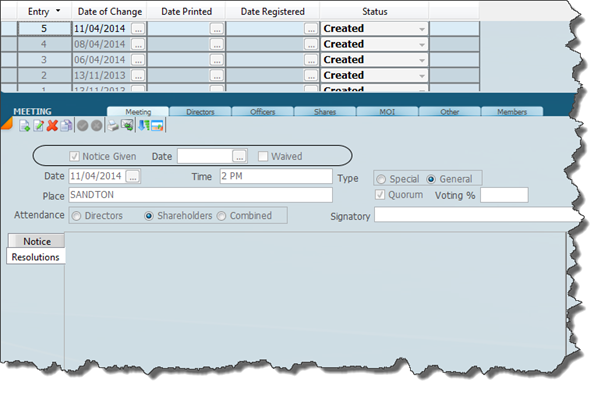Open Date Printed picker in entry 5 row
601x393 pixels.
click(x=217, y=29)
